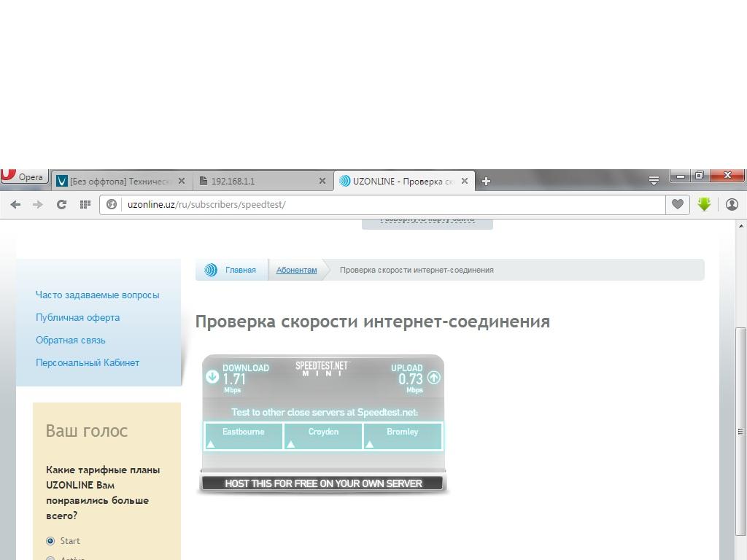Open downloads via green arrow icon
Viewport: 747px width, 560px height.
coord(704,204)
